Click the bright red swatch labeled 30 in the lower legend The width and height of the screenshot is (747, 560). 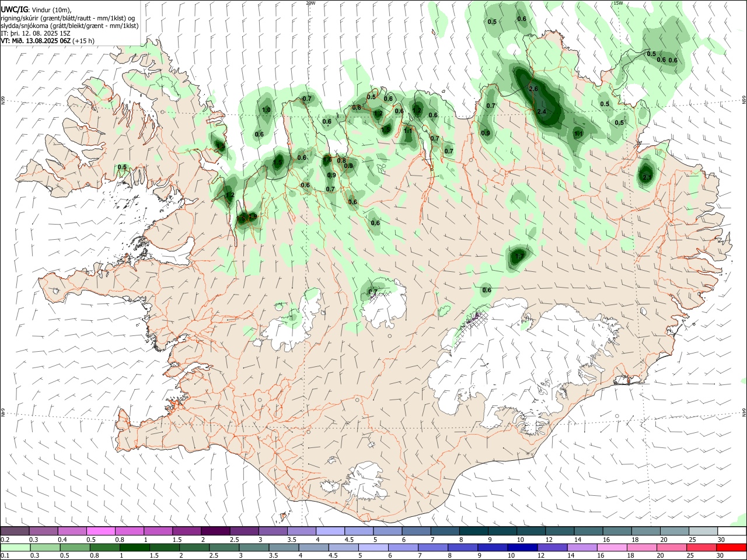[x=731, y=547]
